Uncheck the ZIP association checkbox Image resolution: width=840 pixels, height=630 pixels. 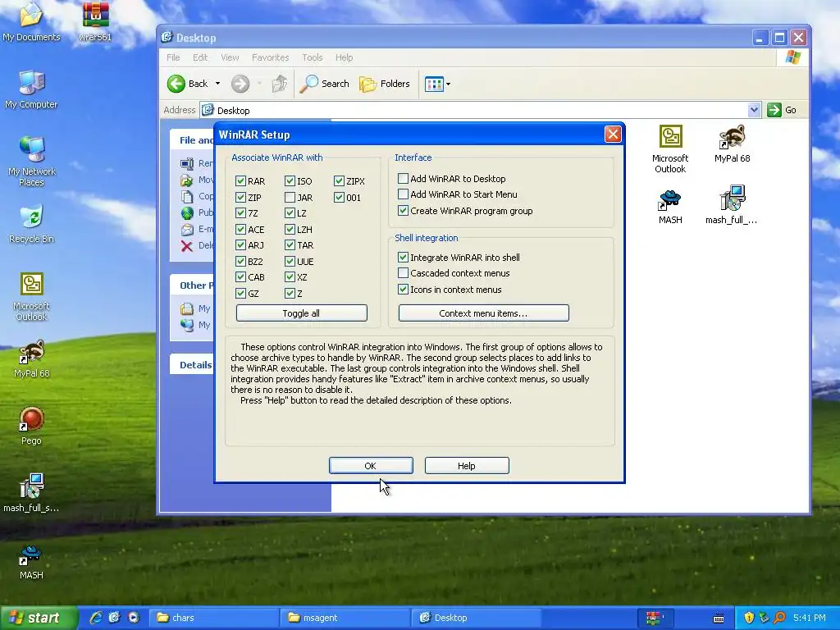click(240, 197)
